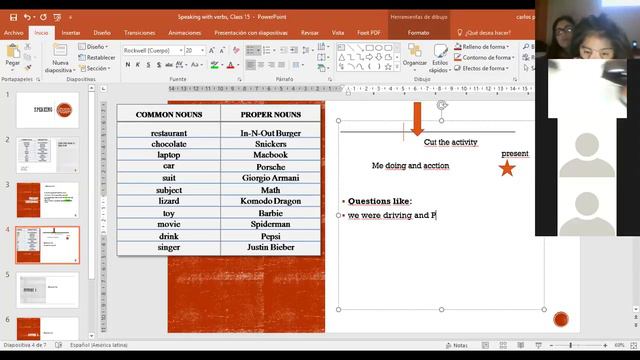
Task: Add a slide with the Nueva diapositiva icon
Action: point(60,51)
